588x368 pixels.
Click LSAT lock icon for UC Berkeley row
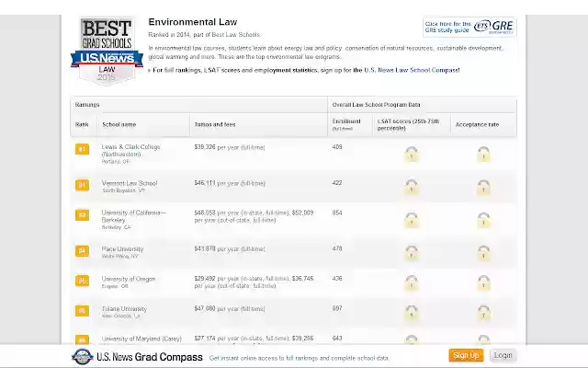point(412,220)
